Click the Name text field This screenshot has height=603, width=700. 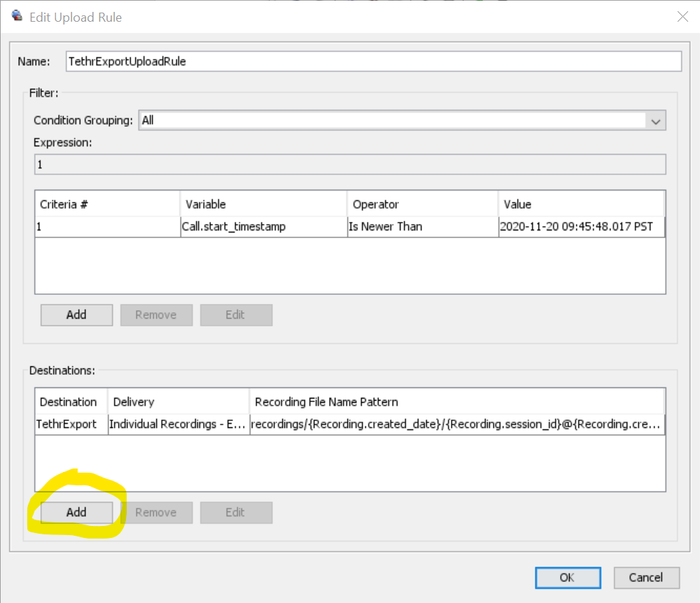(373, 62)
